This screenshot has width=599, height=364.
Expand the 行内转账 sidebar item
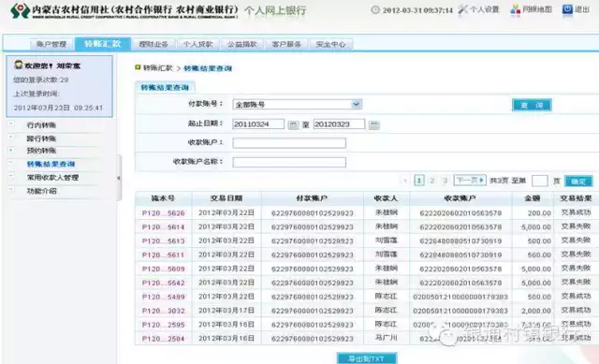[x=10, y=124]
